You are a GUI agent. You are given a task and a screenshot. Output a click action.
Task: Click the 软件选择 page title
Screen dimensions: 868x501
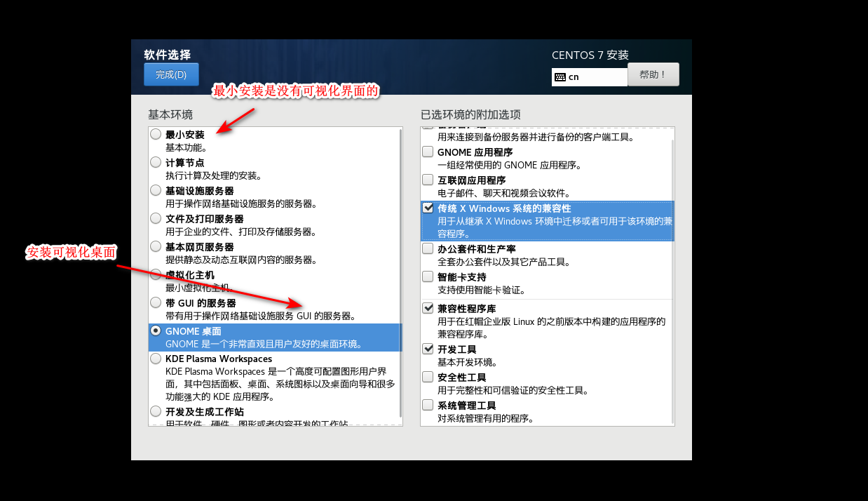[x=168, y=55]
